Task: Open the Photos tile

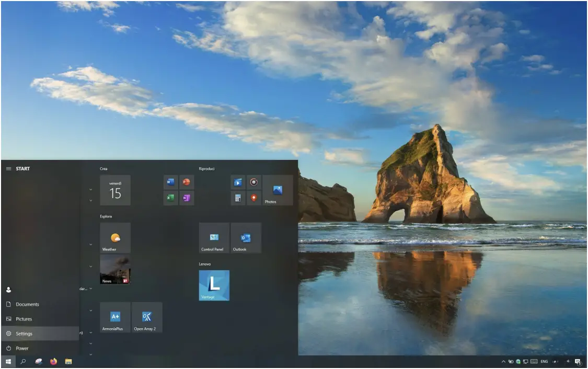Action: 278,190
